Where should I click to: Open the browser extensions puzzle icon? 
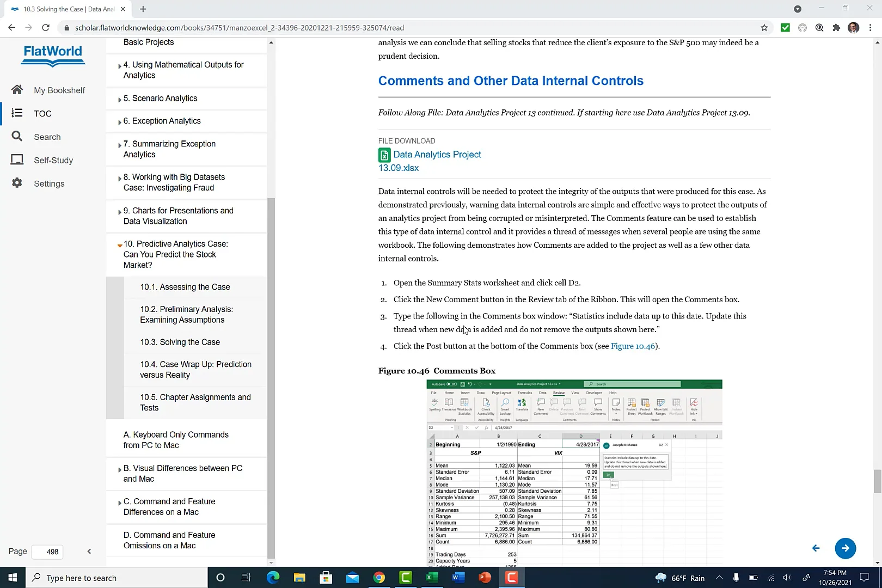(836, 27)
